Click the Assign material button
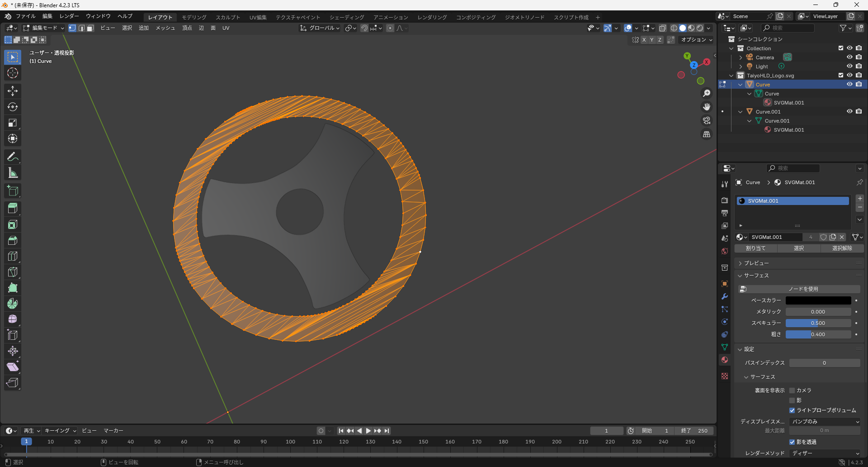868x467 pixels. pyautogui.click(x=755, y=248)
